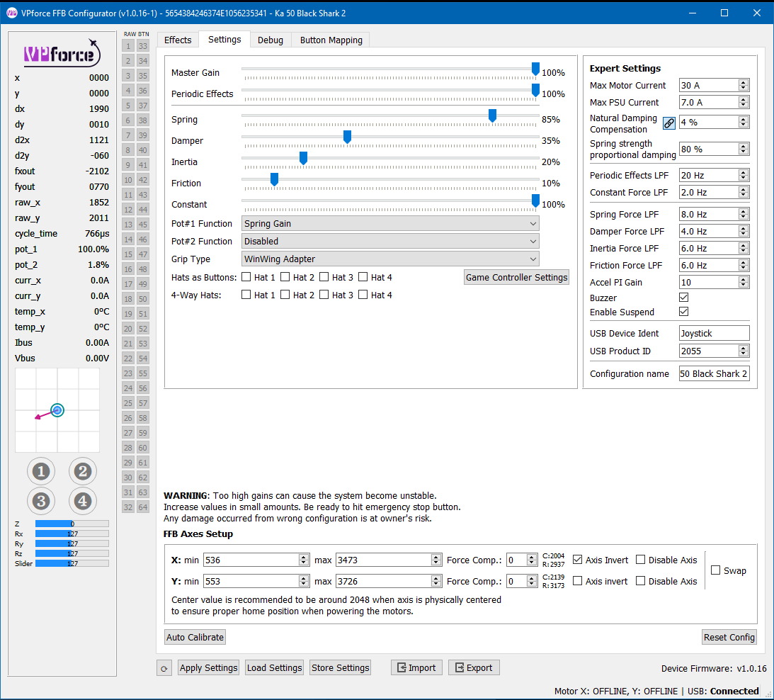
Task: Open the Button Mapping tab
Action: 331,40
